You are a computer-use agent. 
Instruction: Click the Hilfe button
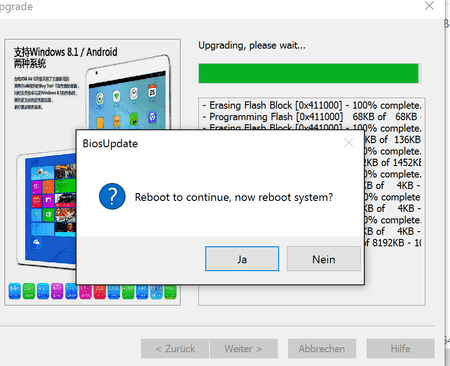[x=400, y=349]
